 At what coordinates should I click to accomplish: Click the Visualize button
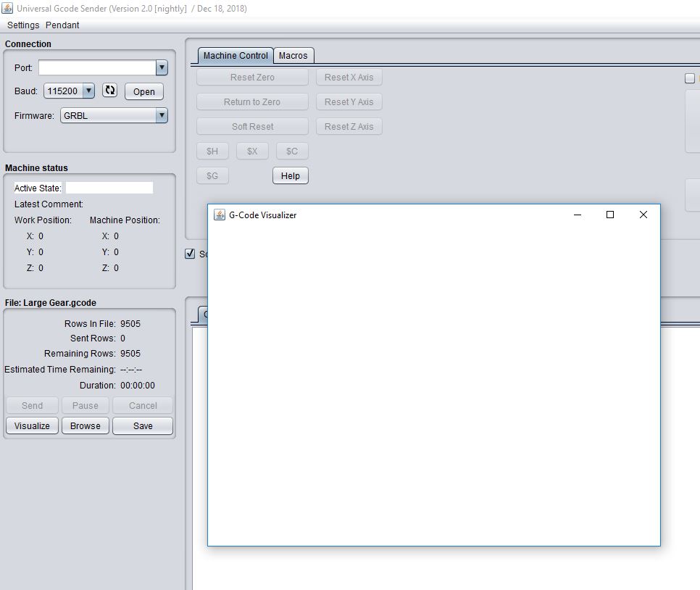pos(32,425)
